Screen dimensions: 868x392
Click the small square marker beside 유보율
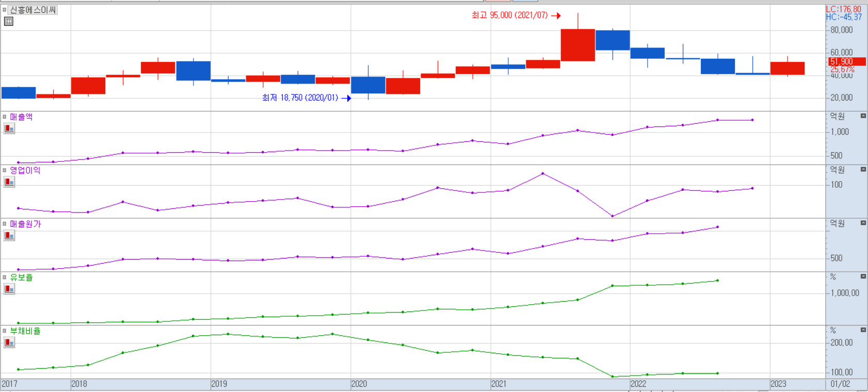[x=5, y=277]
